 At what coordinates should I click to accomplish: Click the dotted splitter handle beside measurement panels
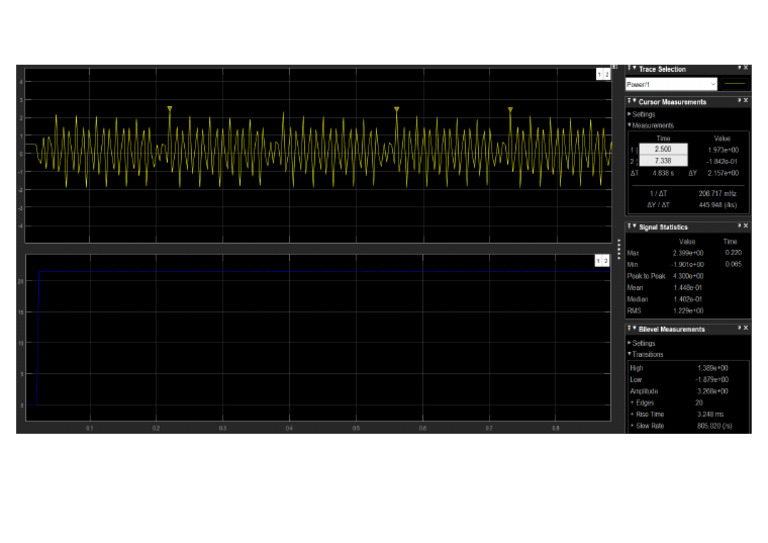pos(619,249)
